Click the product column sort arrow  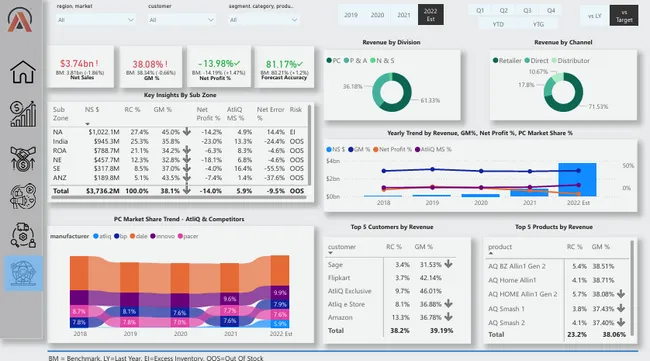pos(491,253)
